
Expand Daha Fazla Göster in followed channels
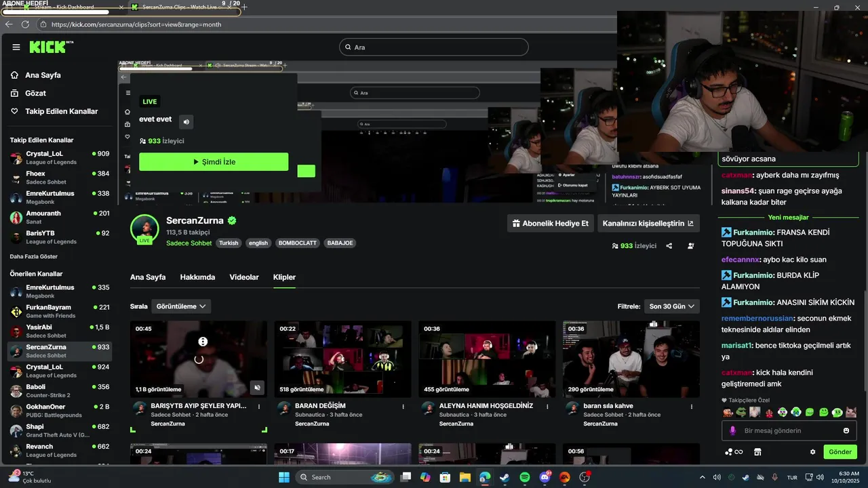coord(33,257)
